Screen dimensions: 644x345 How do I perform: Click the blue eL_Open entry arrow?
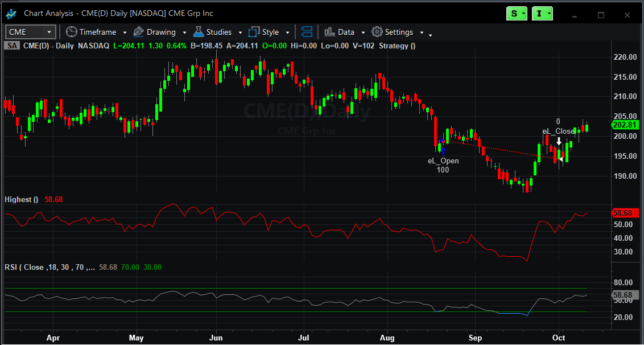pyautogui.click(x=443, y=150)
